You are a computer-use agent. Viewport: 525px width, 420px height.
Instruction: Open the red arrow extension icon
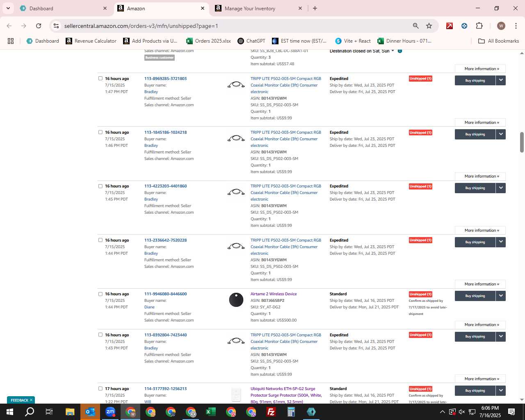[450, 26]
